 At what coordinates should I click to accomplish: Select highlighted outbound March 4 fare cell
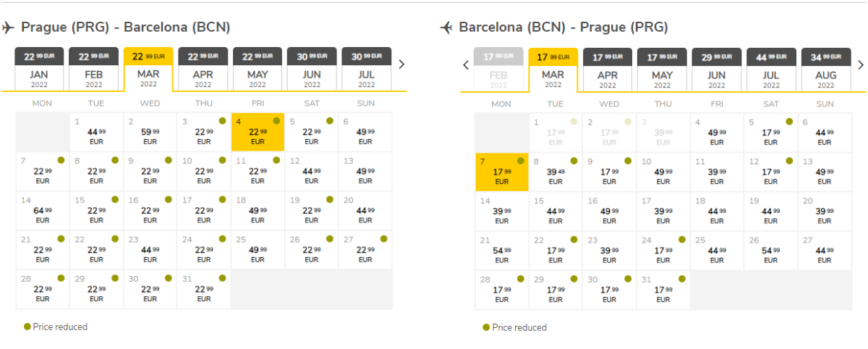pos(258,132)
